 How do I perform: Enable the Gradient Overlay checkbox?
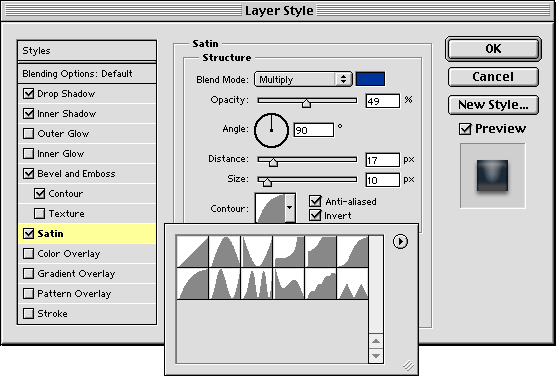[28, 273]
